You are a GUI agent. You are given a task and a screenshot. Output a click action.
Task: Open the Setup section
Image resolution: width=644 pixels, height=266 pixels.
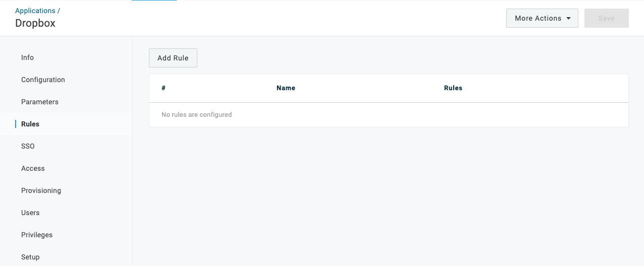pyautogui.click(x=30, y=257)
